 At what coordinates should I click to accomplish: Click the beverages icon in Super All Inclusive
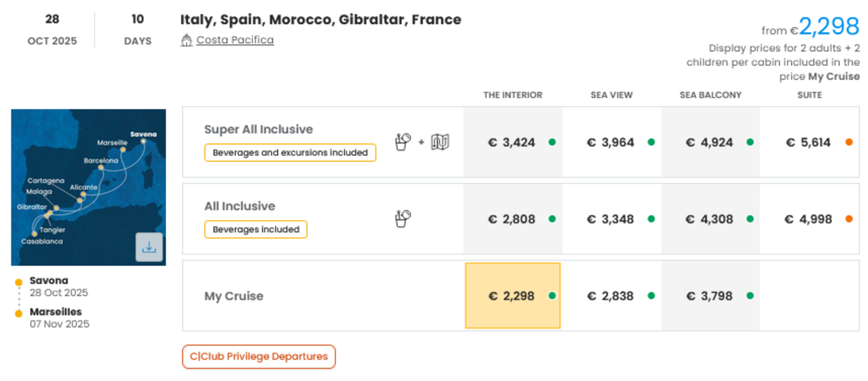(403, 142)
